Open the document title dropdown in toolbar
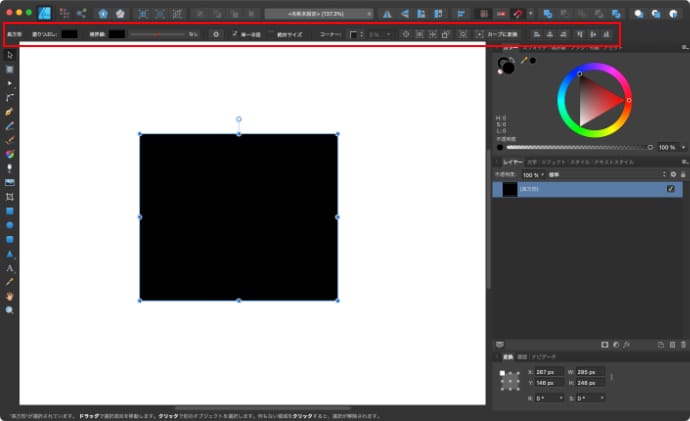 pos(319,13)
